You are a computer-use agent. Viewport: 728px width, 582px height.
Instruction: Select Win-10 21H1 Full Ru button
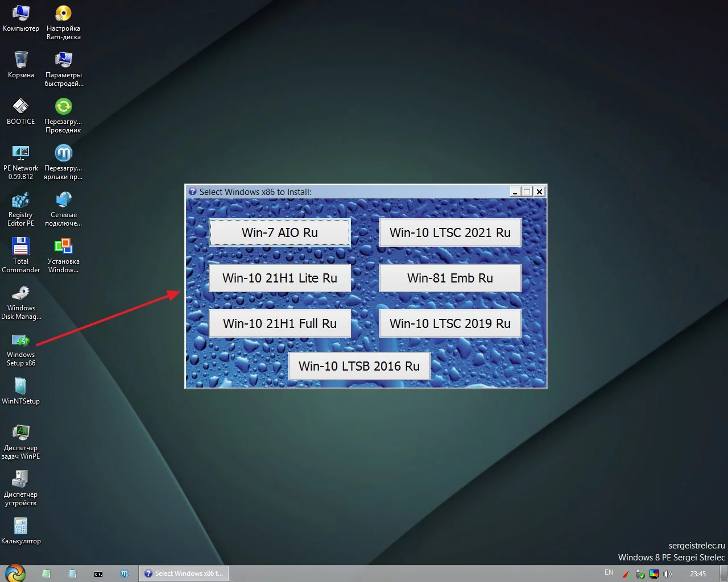pos(280,323)
